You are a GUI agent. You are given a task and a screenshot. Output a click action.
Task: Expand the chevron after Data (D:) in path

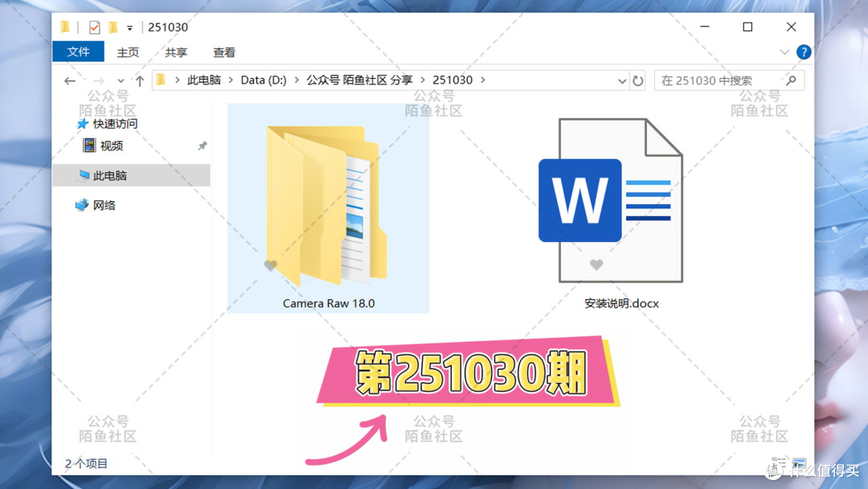click(297, 80)
